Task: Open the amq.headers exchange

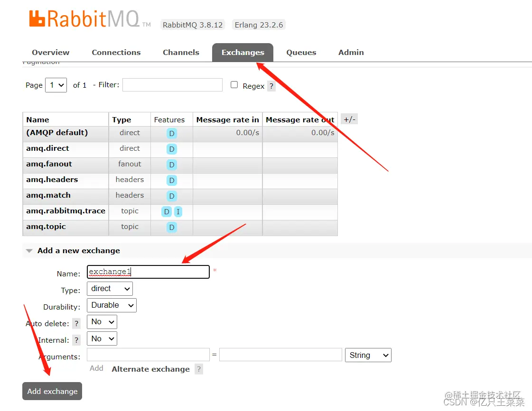Action: pos(52,180)
